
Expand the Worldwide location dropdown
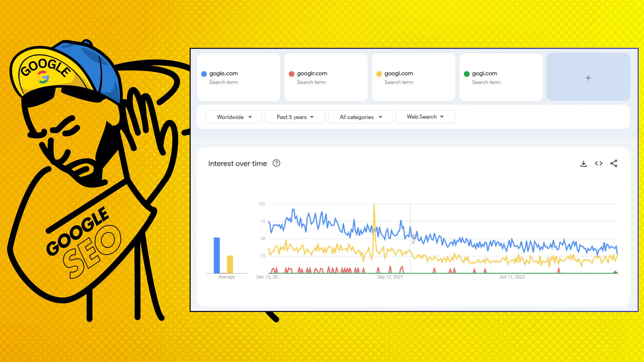tap(233, 117)
